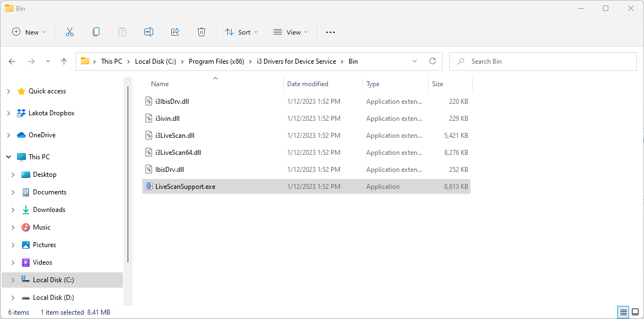
Task: Cut the selected file
Action: coord(70,32)
